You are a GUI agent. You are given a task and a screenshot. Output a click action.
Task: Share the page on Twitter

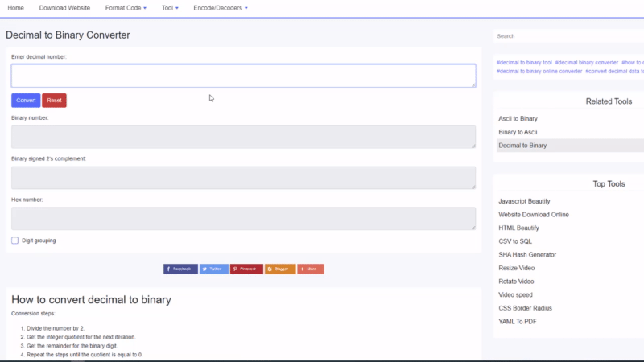(213, 269)
